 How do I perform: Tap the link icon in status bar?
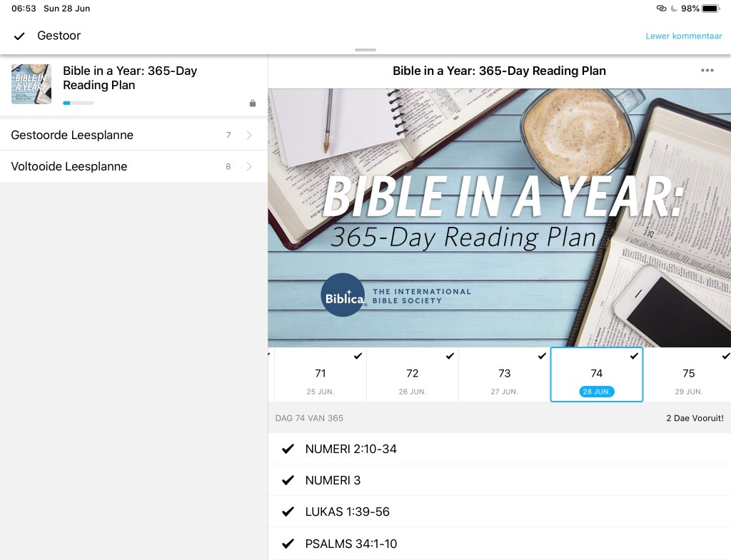click(661, 9)
